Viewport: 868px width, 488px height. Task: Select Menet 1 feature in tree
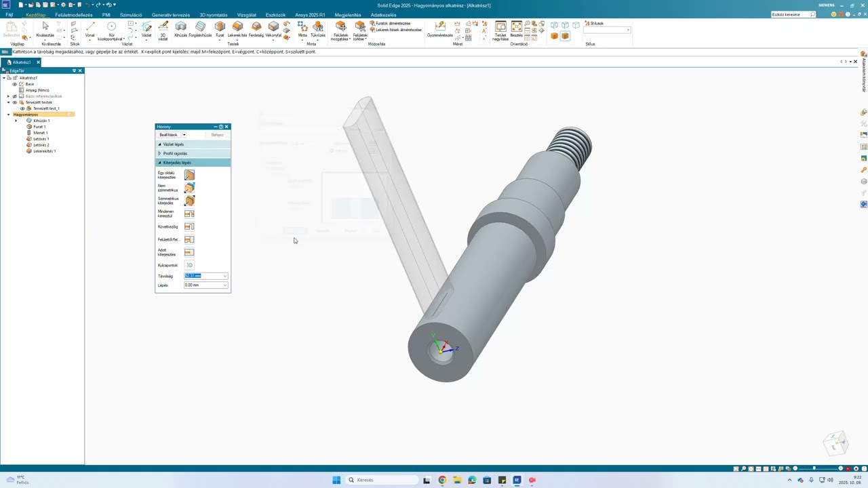click(40, 133)
